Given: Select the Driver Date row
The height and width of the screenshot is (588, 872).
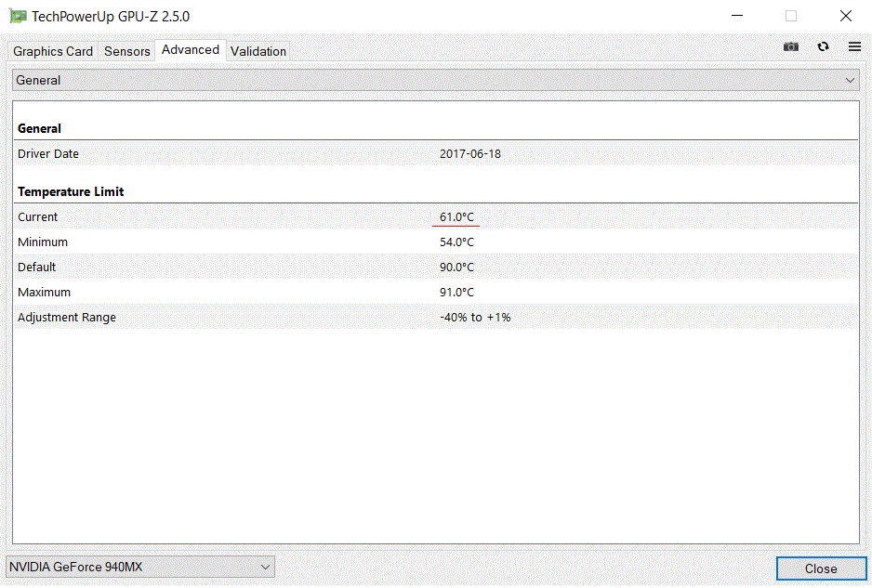Looking at the screenshot, I should (x=435, y=154).
